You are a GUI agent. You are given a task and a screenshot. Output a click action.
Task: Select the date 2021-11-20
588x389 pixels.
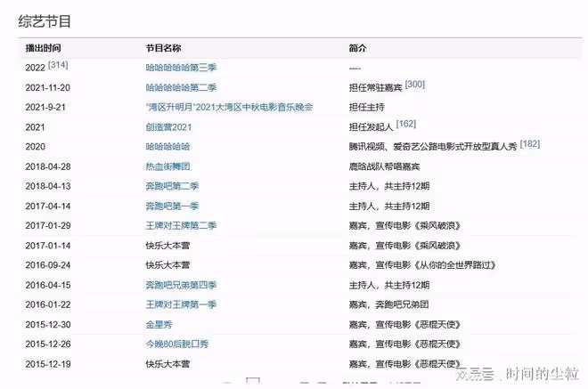pos(47,88)
